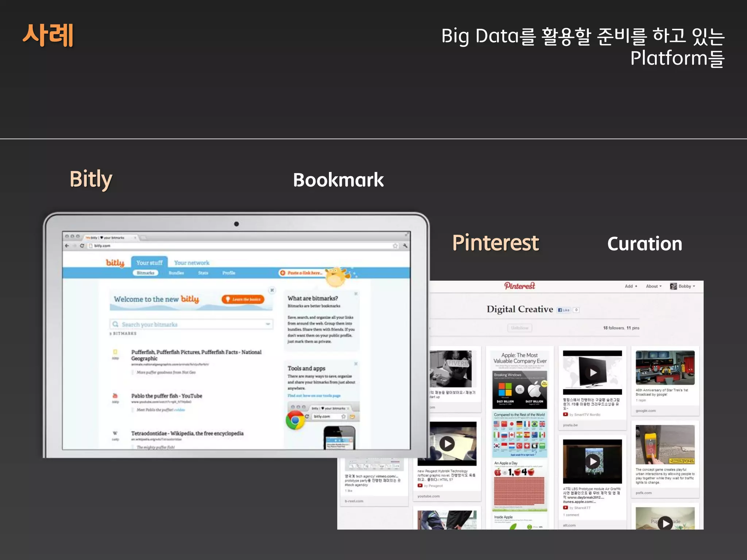Click the YouTube icon beside Pablo the puffer fish
The height and width of the screenshot is (560, 747).
pos(115,396)
